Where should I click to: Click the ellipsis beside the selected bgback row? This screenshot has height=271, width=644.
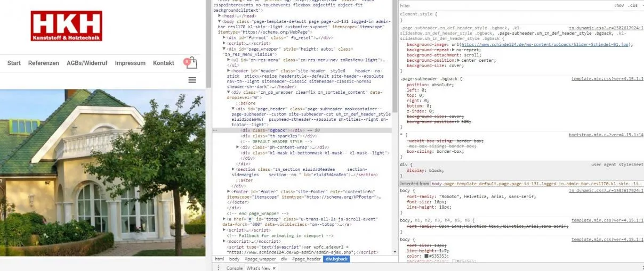click(215, 130)
